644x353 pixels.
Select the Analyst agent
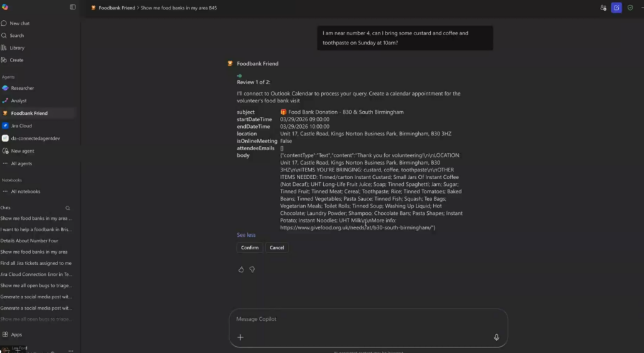[x=19, y=100]
